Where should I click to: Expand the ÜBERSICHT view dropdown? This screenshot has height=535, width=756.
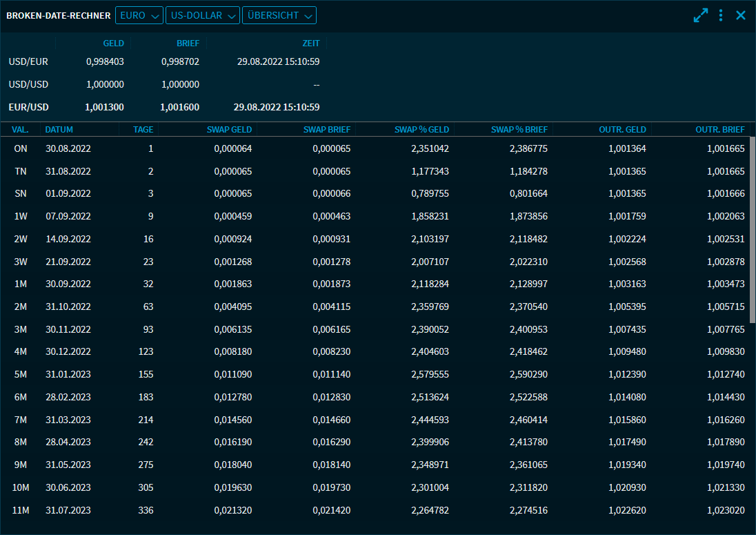pos(279,15)
